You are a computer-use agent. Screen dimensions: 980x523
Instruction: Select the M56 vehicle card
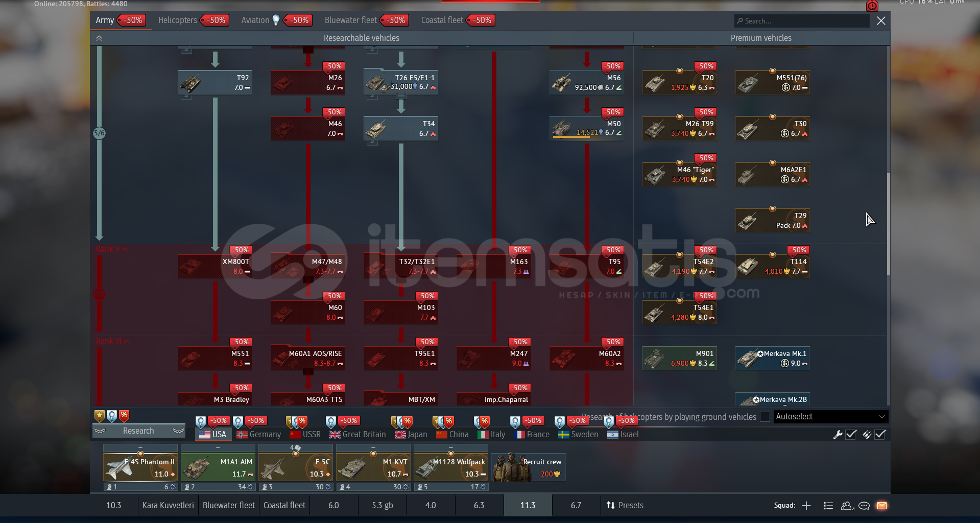tap(587, 82)
